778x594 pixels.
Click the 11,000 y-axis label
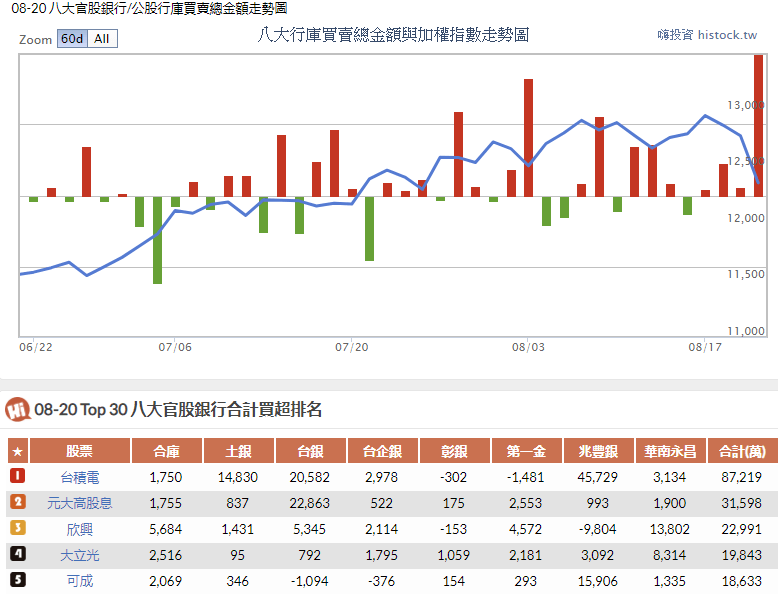click(746, 331)
